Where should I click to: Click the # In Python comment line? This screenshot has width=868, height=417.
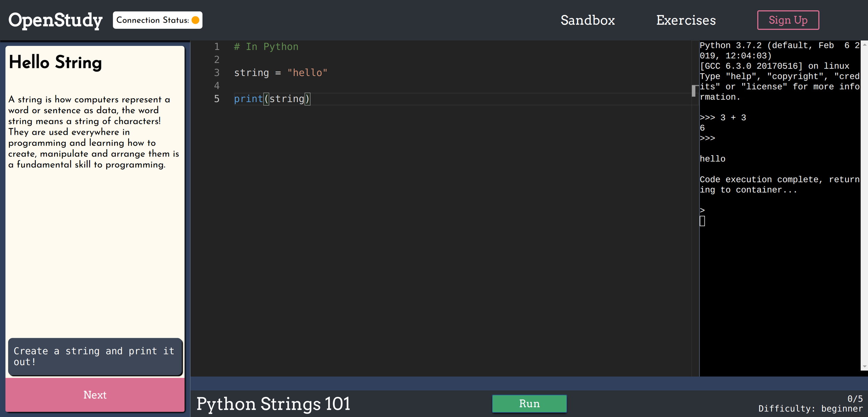tap(266, 47)
